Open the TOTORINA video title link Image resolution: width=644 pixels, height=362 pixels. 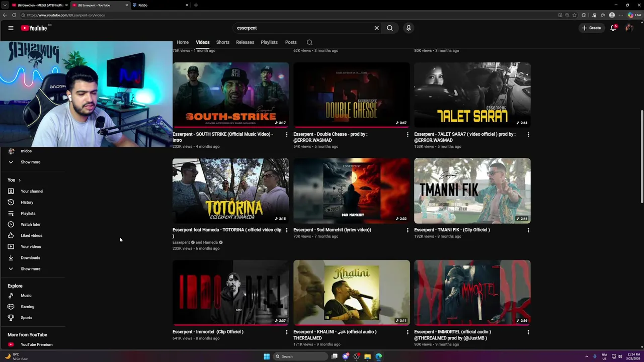coord(227,233)
